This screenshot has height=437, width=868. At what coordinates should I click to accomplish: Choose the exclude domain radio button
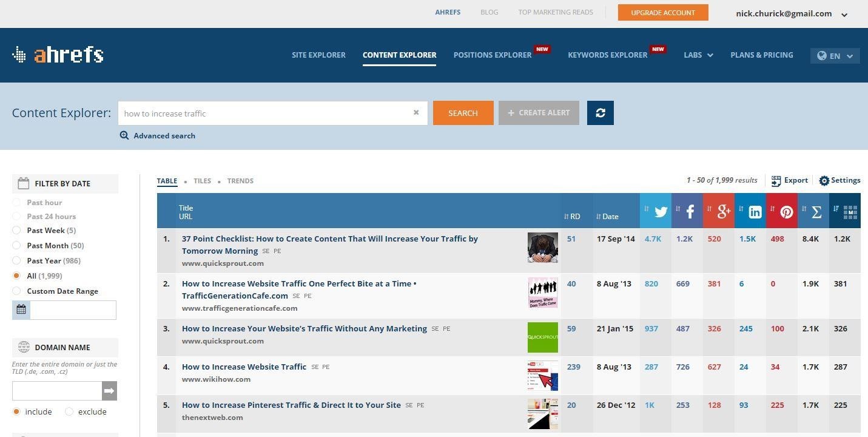(x=69, y=412)
